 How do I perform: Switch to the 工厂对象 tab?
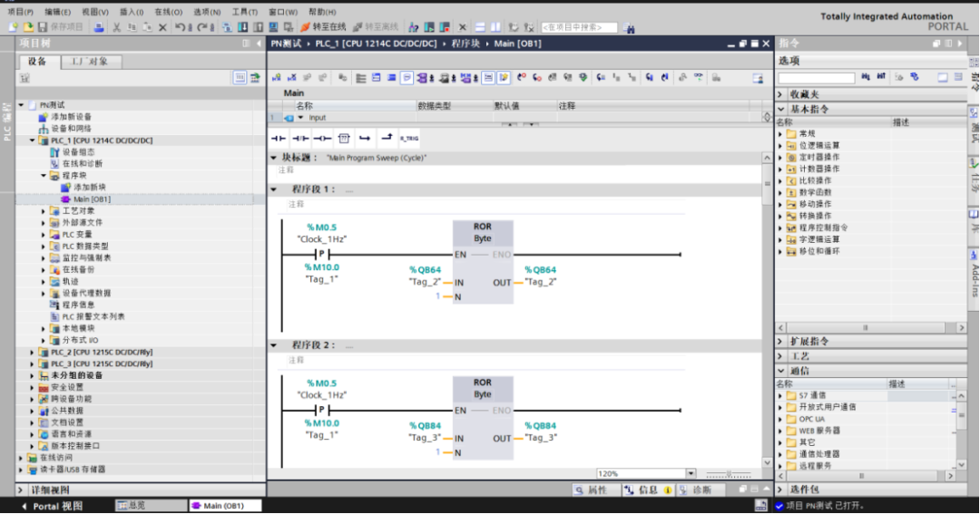click(90, 62)
